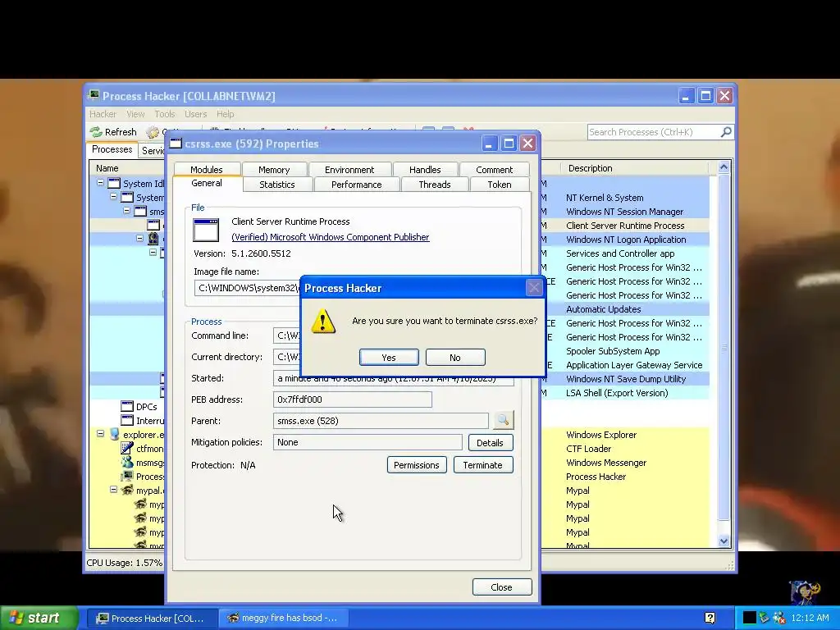
Task: Click the Parent smss.exe (528) field
Action: tap(381, 421)
